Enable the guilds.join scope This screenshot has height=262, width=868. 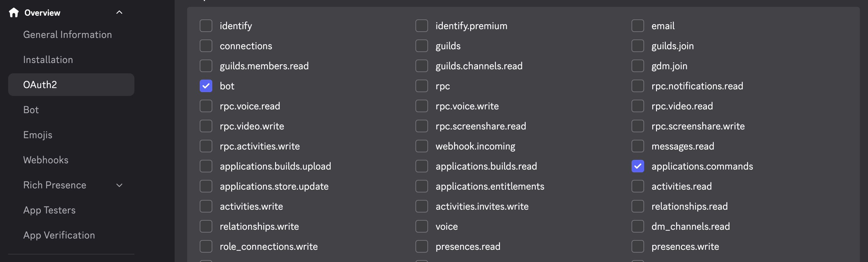[x=637, y=46]
